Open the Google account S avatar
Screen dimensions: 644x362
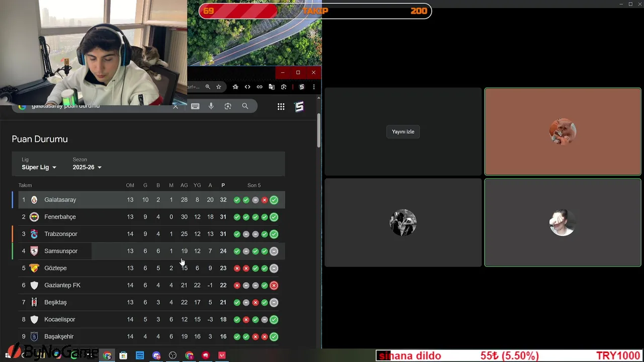click(299, 107)
